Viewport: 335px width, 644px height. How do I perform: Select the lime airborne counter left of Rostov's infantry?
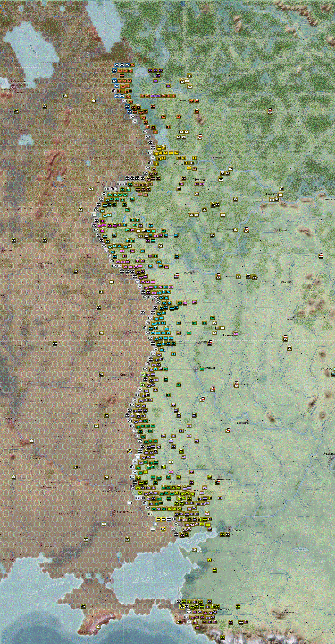tap(222, 534)
